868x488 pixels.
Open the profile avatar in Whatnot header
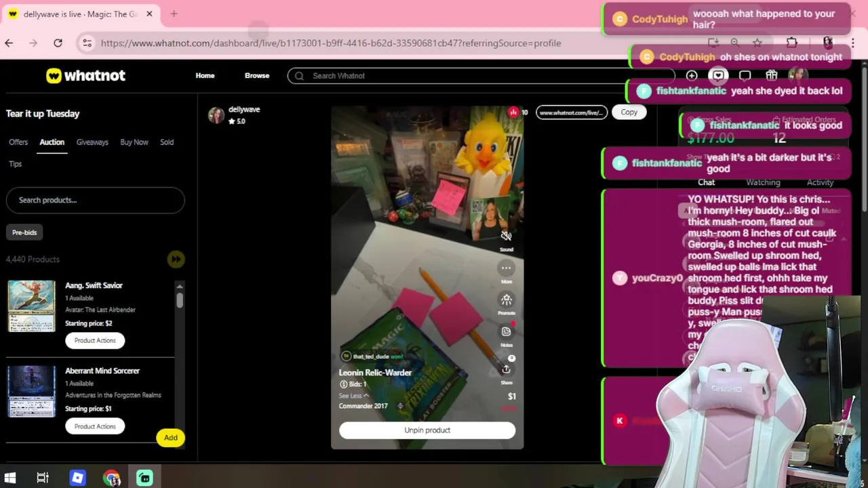[797, 75]
